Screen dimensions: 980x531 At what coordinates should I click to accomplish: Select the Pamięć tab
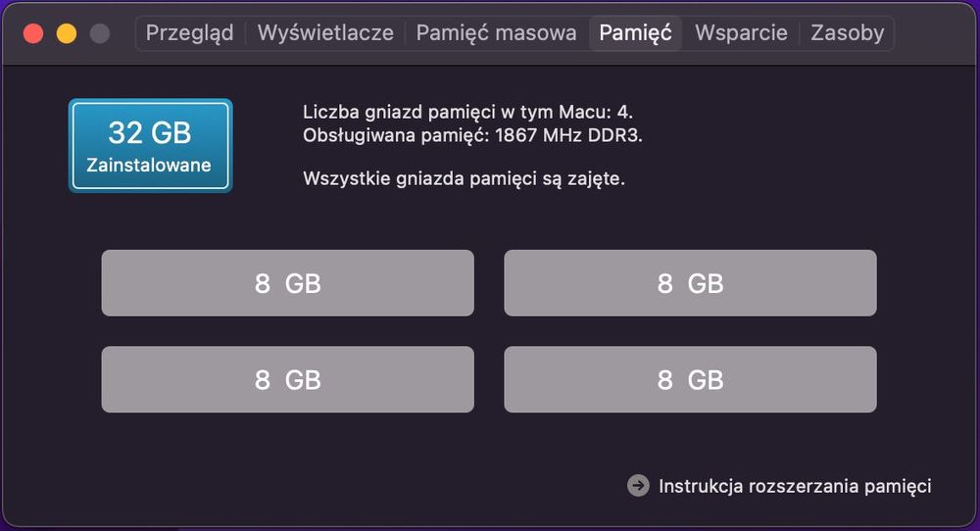(635, 32)
